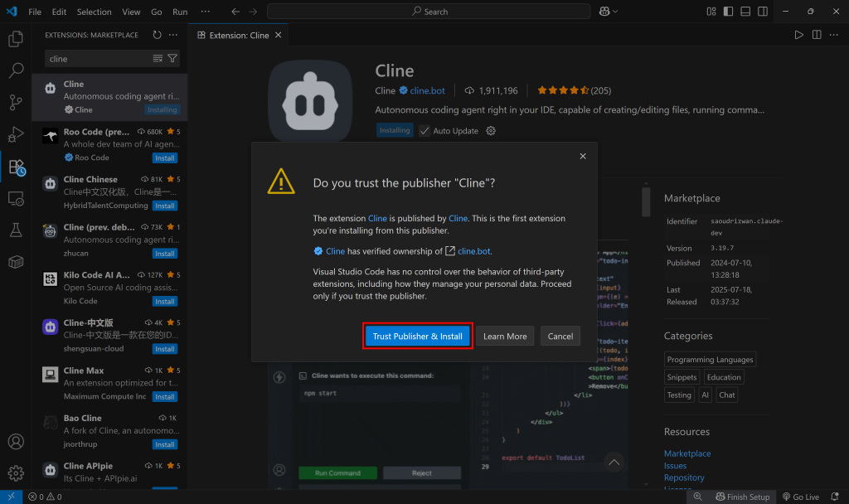Viewport: 849px width, 504px height.
Task: Expand the Run dropdown in editor toolbar
Action: pos(799,35)
